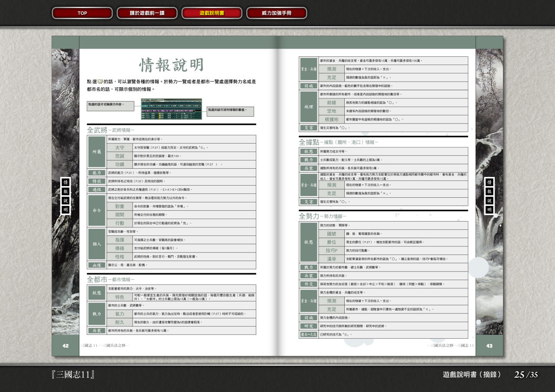
Task: Click the 前線 row label
Action: [x=332, y=103]
